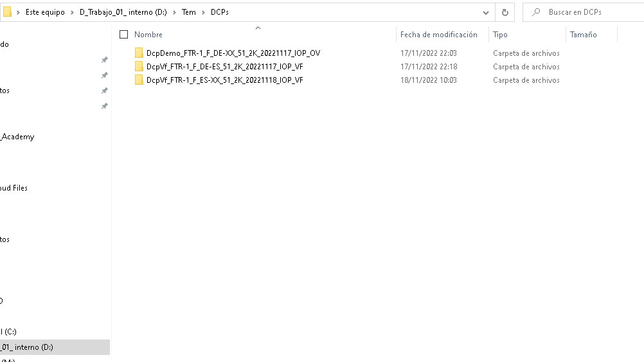Open the address bar history dropdown

pyautogui.click(x=486, y=12)
